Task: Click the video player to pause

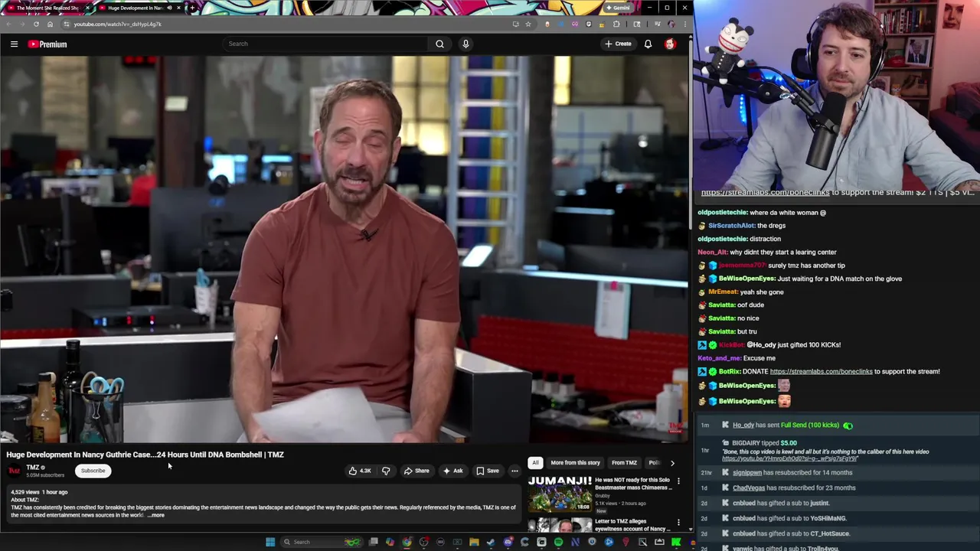Action: click(x=345, y=249)
